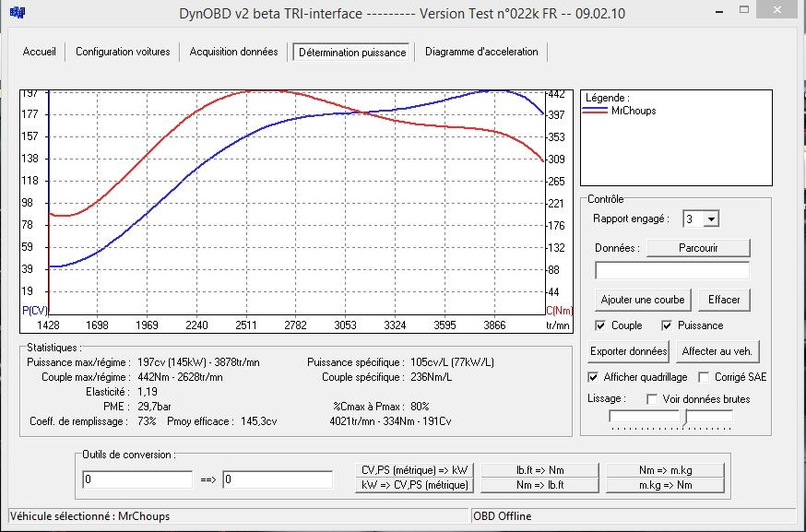Disable Afficher quadrillage checkbox

tap(593, 377)
